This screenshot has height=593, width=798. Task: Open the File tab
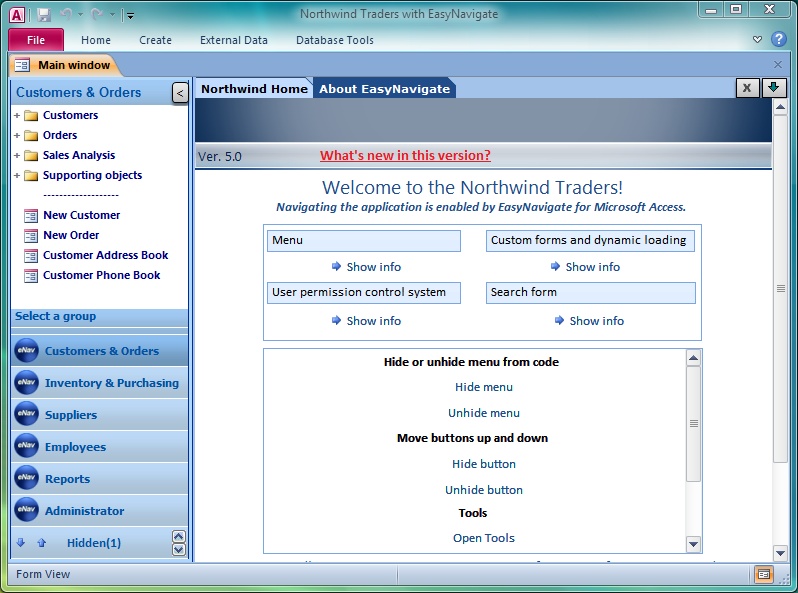click(x=36, y=40)
